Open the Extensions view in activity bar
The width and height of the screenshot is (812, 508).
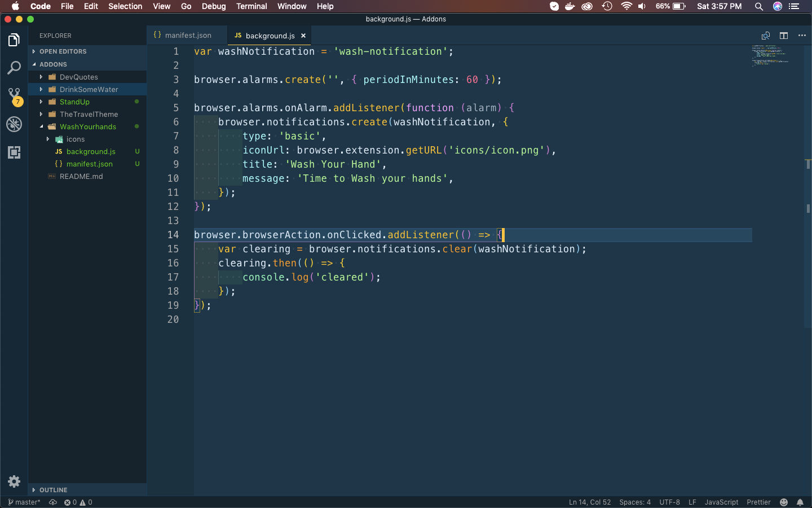[x=14, y=152]
